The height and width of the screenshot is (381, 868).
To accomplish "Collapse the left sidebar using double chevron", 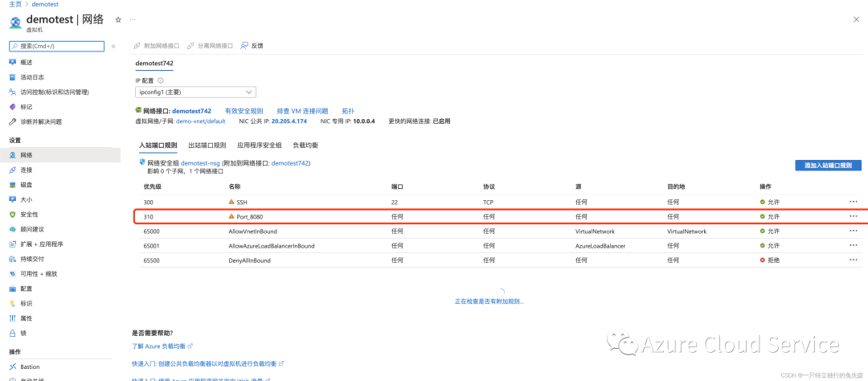I will 113,46.
